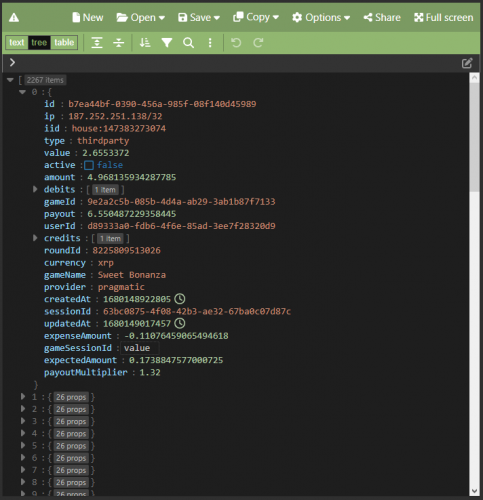Select the ip value 187.252.251.138/32
483x500 pixels.
115,116
